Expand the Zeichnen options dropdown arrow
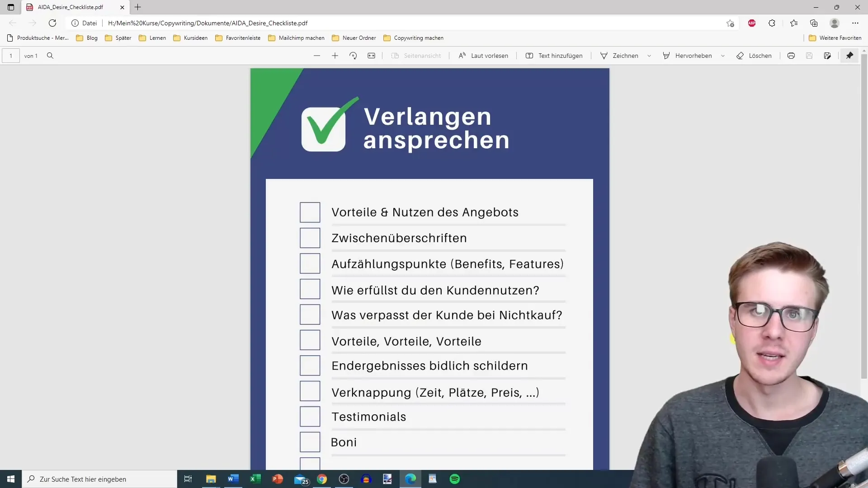868x488 pixels. (x=649, y=56)
